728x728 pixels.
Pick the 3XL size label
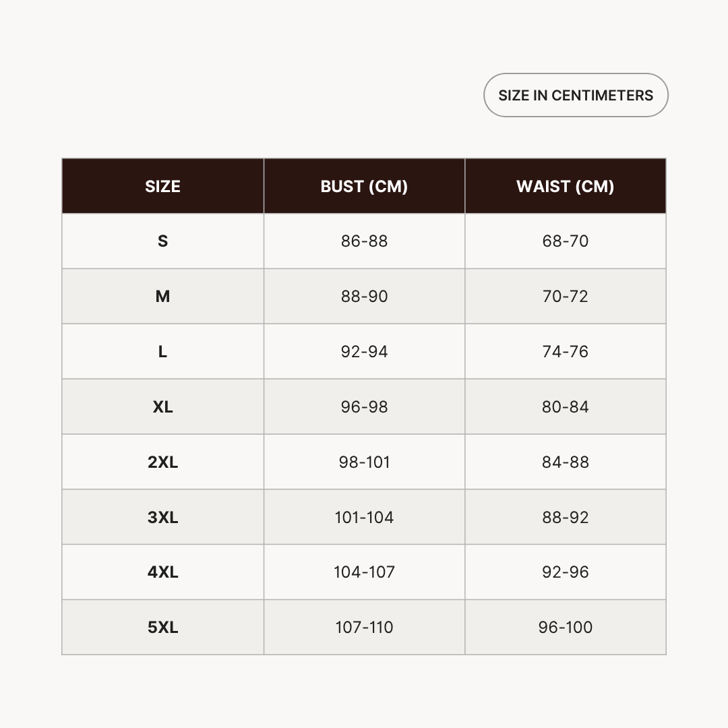pyautogui.click(x=162, y=518)
